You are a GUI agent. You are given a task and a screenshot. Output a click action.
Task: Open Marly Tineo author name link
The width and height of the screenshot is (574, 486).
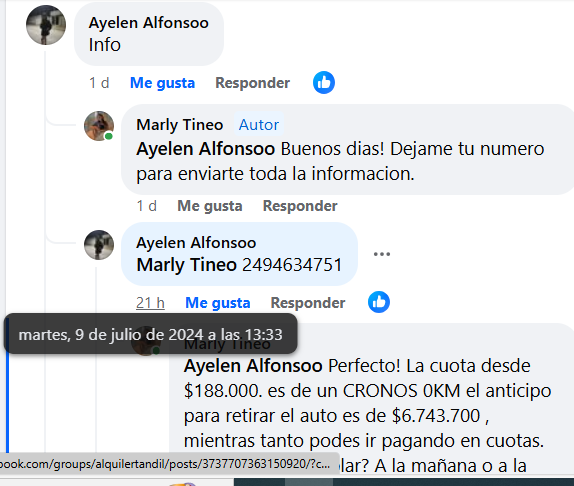pyautogui.click(x=180, y=125)
